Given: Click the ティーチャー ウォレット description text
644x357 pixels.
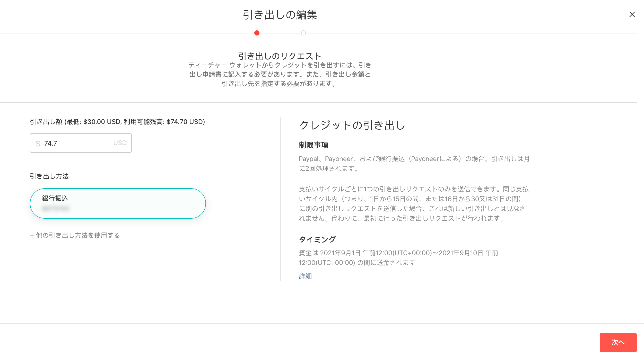Looking at the screenshot, I should tap(280, 74).
